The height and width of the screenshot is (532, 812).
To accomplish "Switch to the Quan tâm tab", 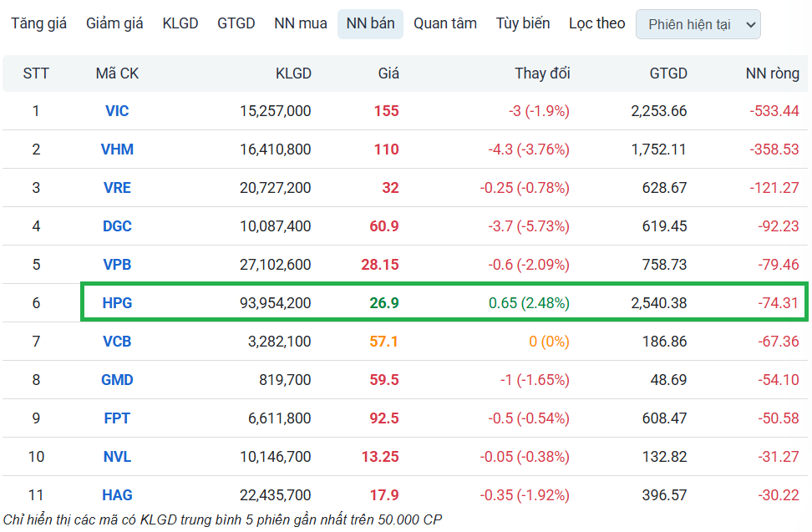I will tap(445, 23).
